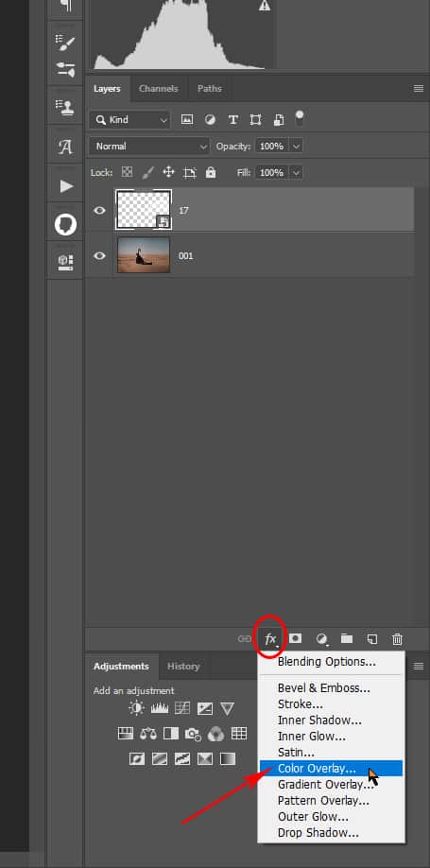430x868 pixels.
Task: Lock all layer attributes padlock
Action: pos(211,172)
